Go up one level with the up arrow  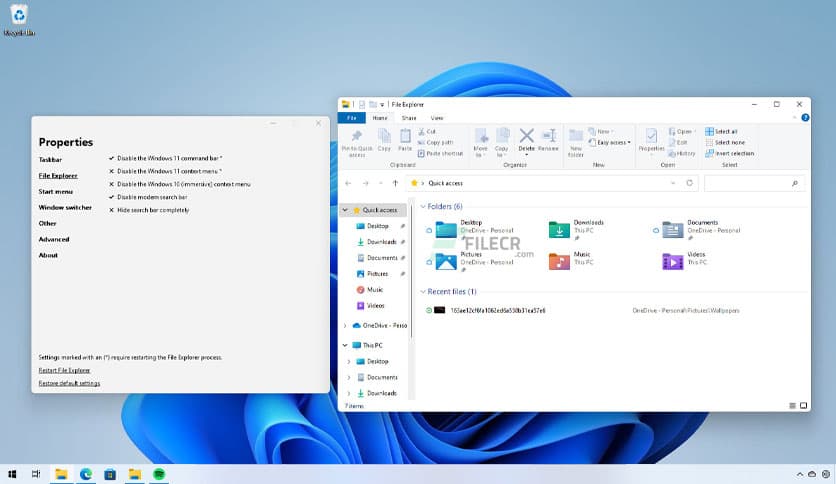(x=396, y=184)
